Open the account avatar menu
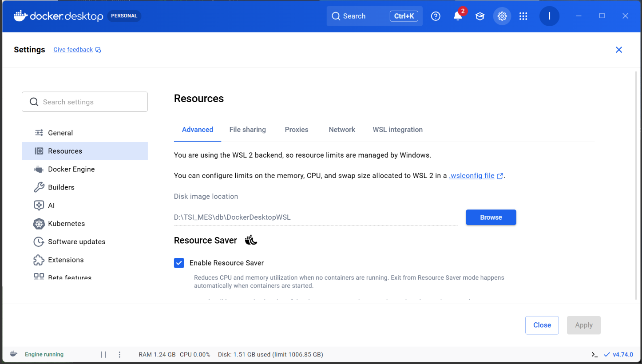Viewport: 642px width, 364px height. coord(549,16)
